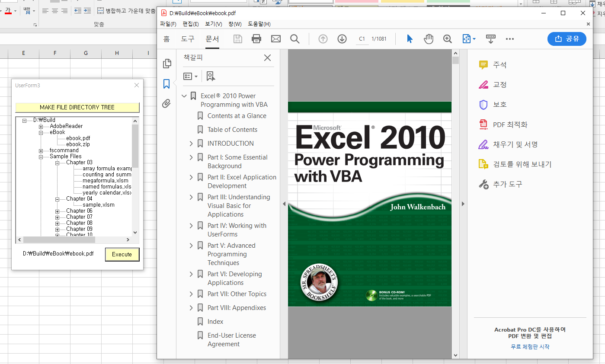Choose the Hand pan tool
This screenshot has width=605, height=364.
429,39
